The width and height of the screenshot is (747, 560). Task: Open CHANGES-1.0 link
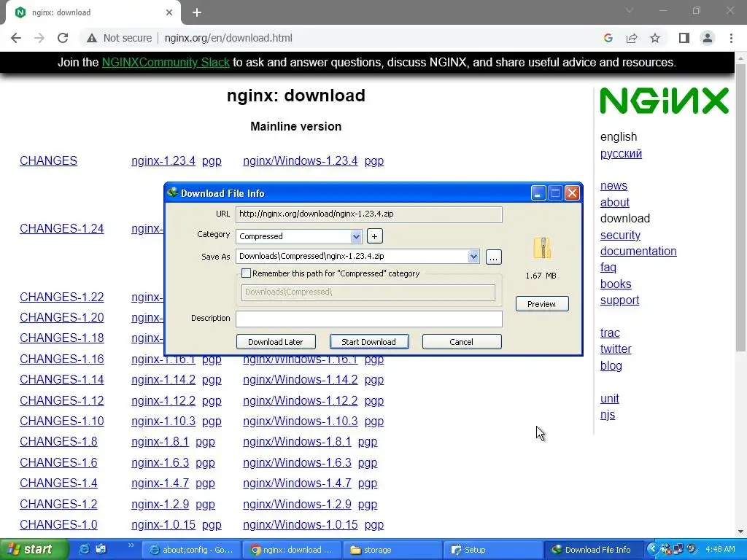pos(58,524)
